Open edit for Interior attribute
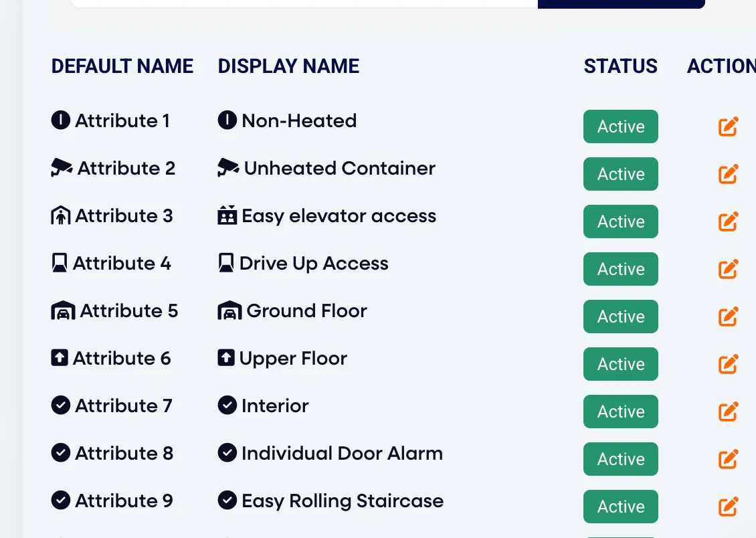This screenshot has width=756, height=538. click(728, 412)
